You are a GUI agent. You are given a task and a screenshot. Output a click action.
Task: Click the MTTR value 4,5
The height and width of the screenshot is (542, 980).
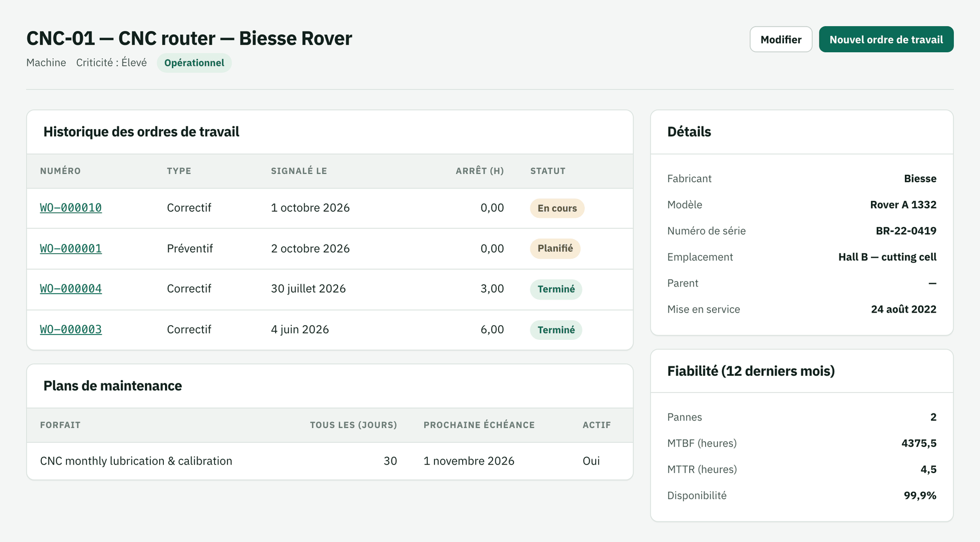(928, 470)
